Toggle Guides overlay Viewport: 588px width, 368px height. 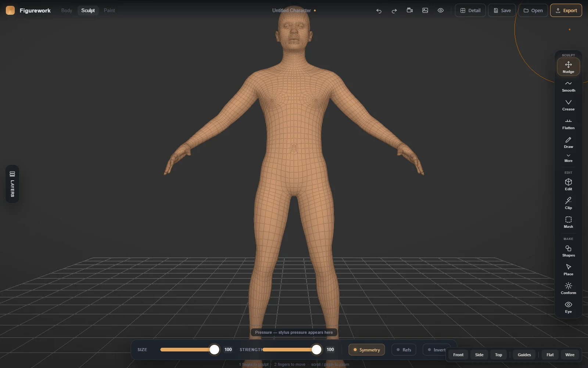coord(524,355)
